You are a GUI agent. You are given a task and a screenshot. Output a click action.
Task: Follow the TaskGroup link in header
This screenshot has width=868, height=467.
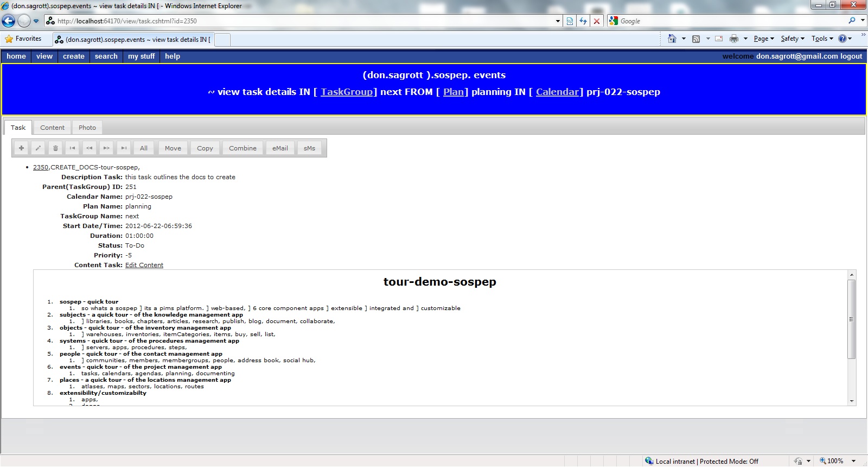coord(347,92)
